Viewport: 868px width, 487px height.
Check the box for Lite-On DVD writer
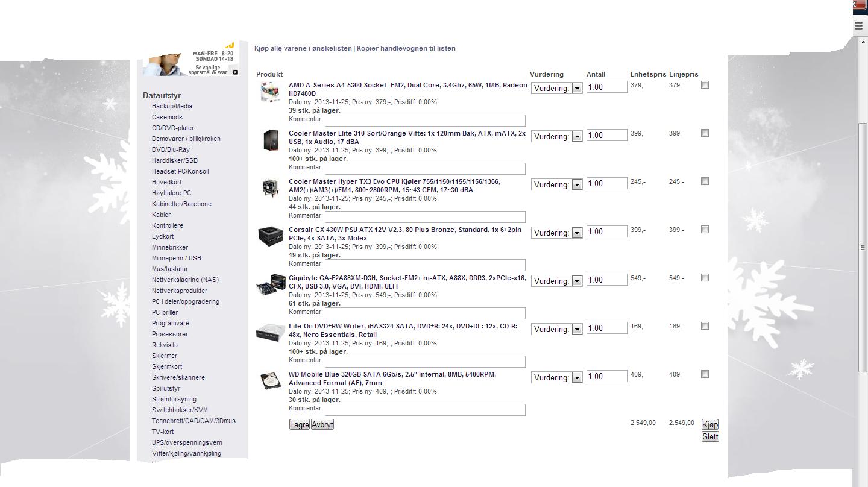pyautogui.click(x=705, y=326)
